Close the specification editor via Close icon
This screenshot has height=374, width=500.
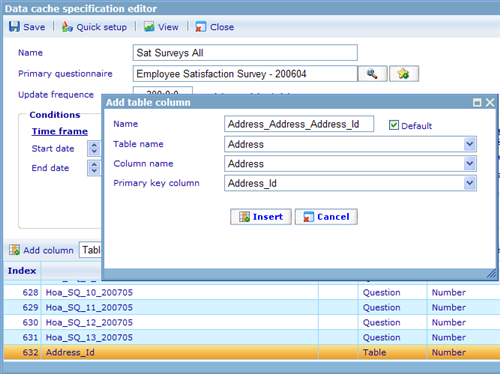coord(200,27)
